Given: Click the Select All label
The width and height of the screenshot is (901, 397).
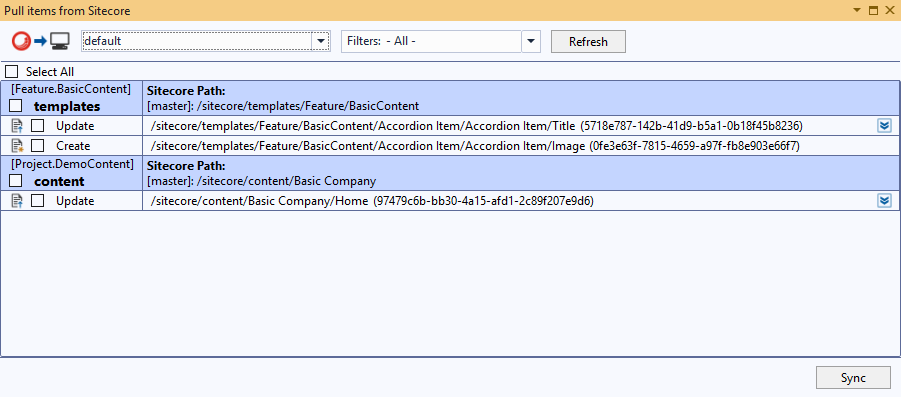Looking at the screenshot, I should [50, 72].
